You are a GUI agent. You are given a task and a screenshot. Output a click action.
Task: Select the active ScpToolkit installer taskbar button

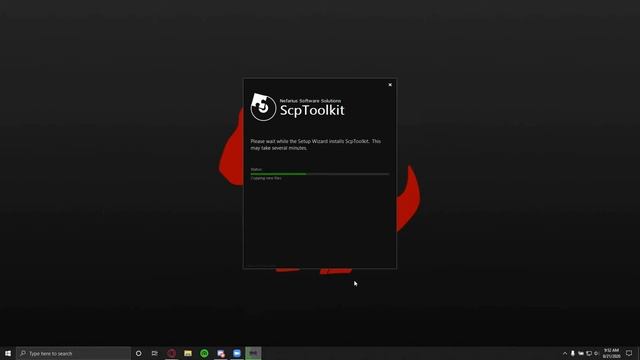tap(253, 353)
